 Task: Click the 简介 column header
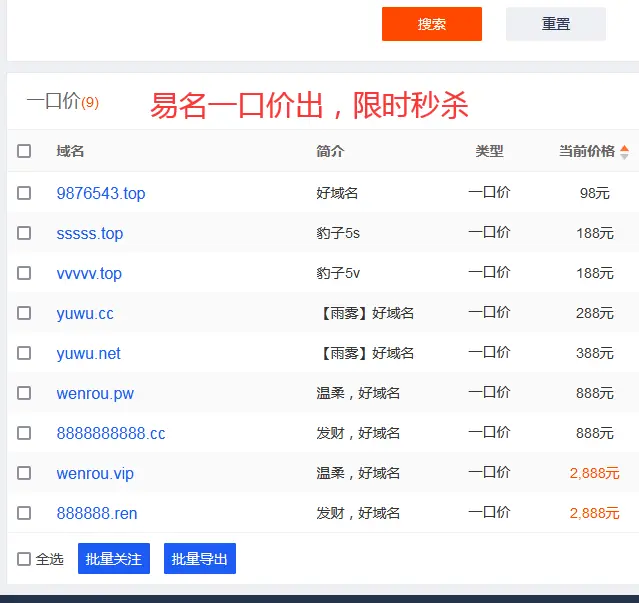point(330,151)
